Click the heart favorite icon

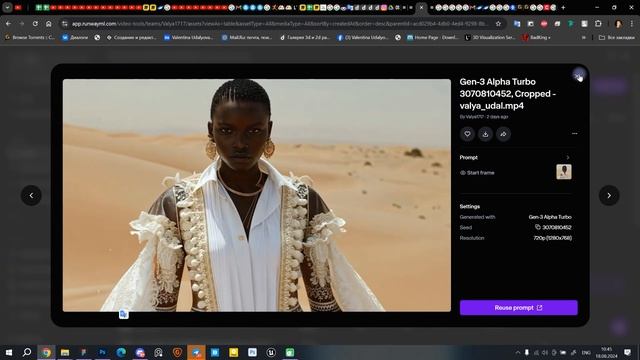point(467,134)
